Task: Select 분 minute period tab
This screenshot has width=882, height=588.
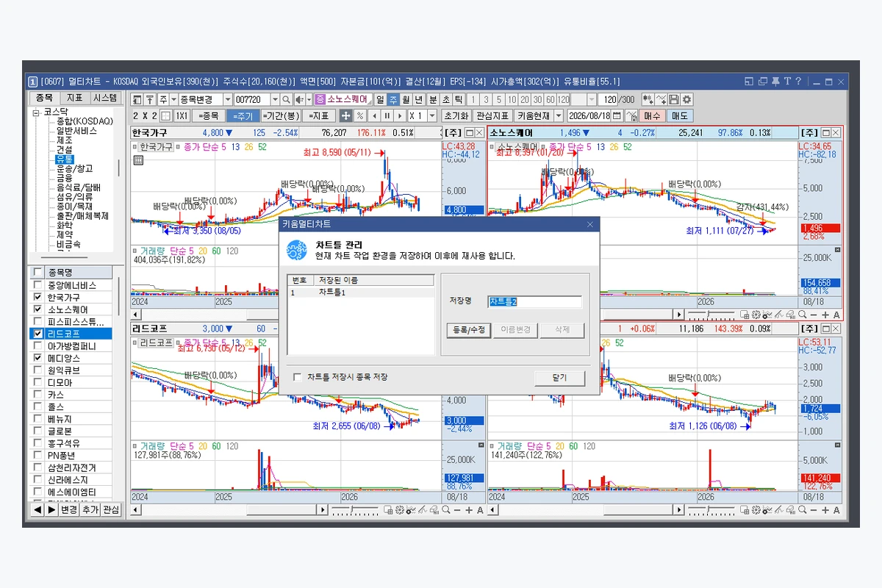Action: pyautogui.click(x=433, y=99)
